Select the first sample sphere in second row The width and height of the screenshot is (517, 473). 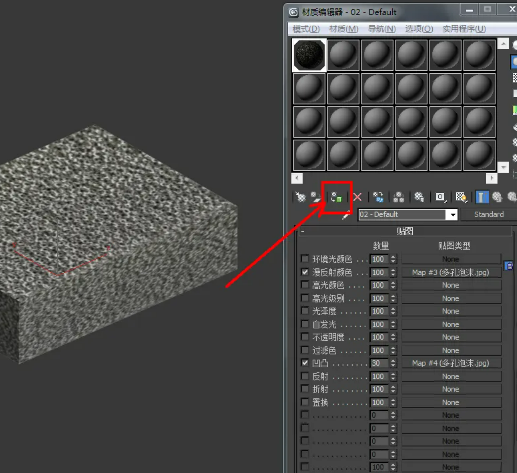click(x=309, y=89)
